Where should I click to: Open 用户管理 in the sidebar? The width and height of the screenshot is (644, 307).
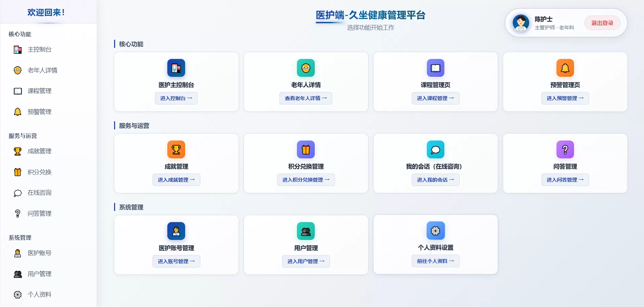(39, 274)
